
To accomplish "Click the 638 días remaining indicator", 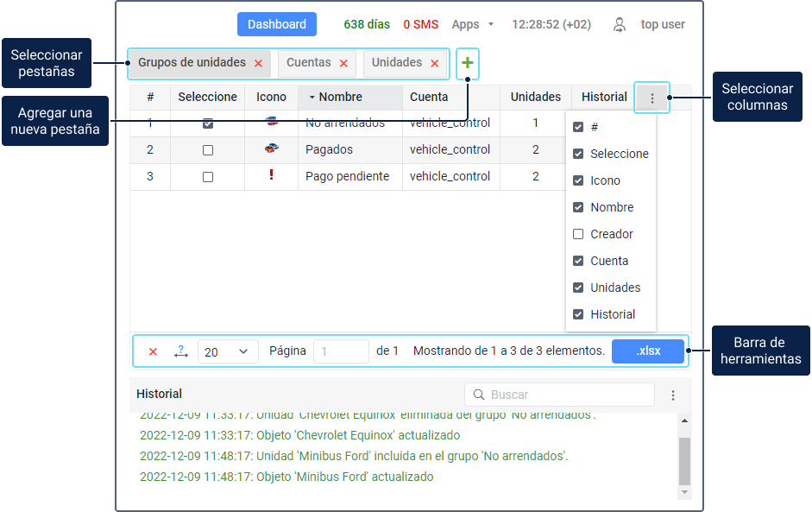I will point(367,24).
